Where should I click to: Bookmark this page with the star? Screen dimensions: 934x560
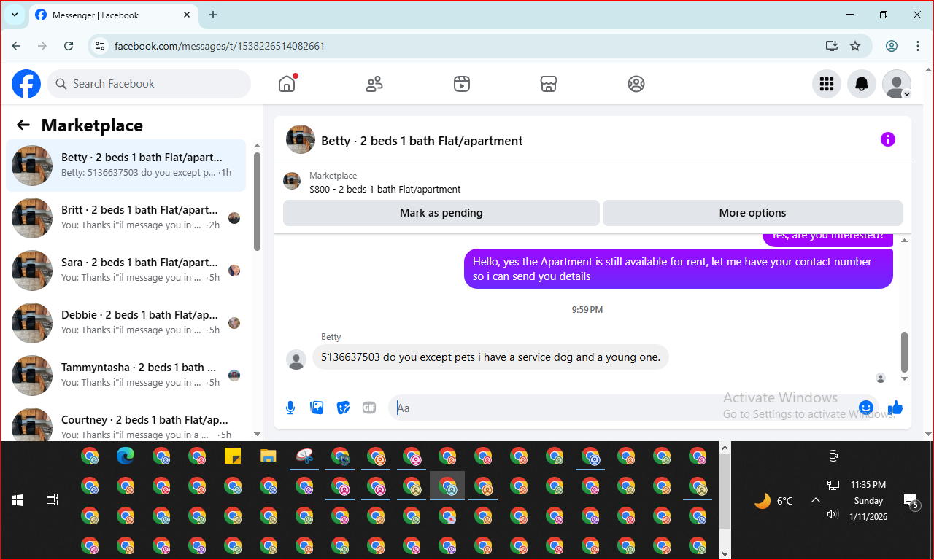pyautogui.click(x=855, y=46)
